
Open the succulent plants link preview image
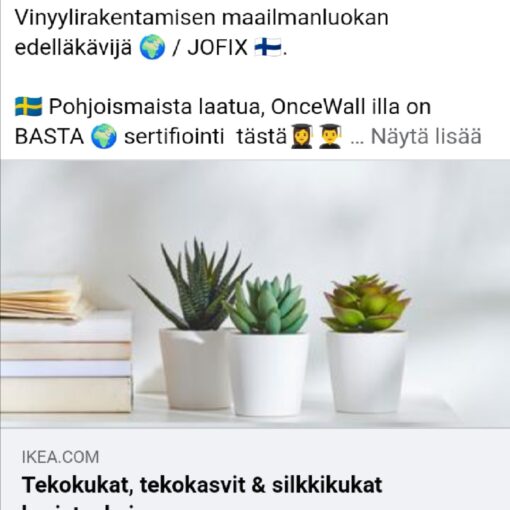tap(255, 294)
